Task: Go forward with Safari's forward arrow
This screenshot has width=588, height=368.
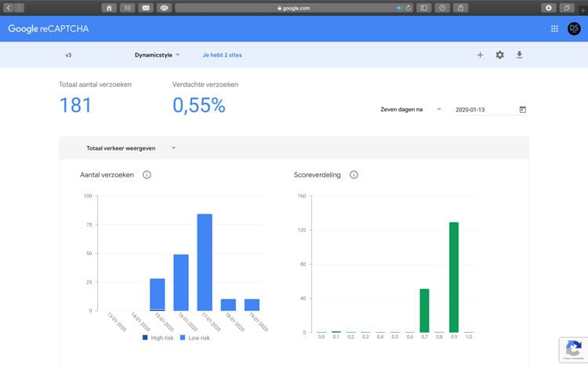Action: [x=19, y=8]
